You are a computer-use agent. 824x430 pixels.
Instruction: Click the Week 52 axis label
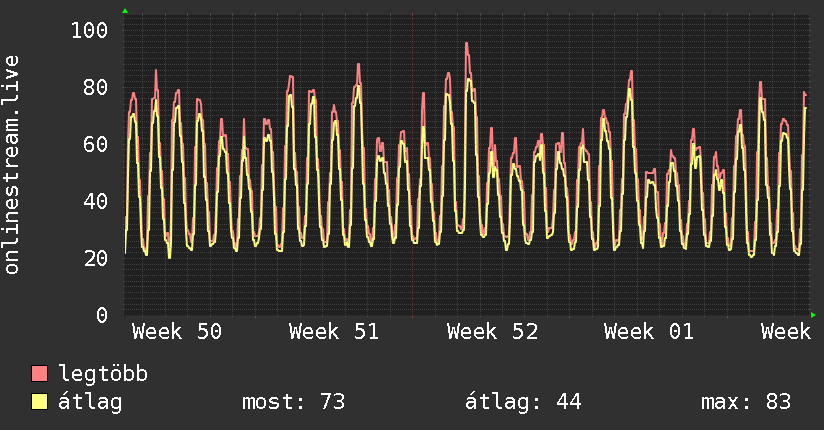click(x=492, y=332)
